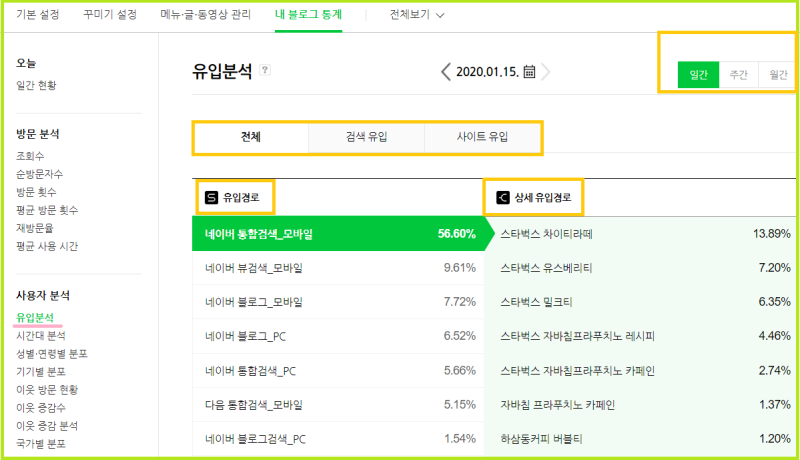Switch to the 일간 period button
Image resolution: width=800 pixels, height=460 pixels.
[x=698, y=75]
